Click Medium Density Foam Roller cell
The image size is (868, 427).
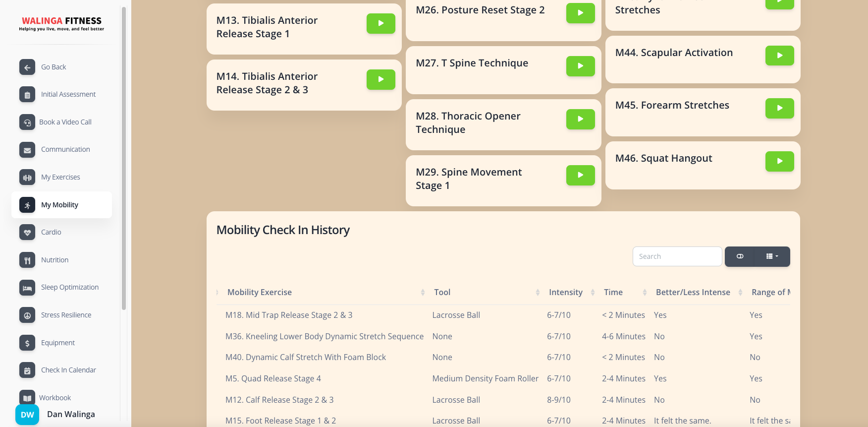485,378
